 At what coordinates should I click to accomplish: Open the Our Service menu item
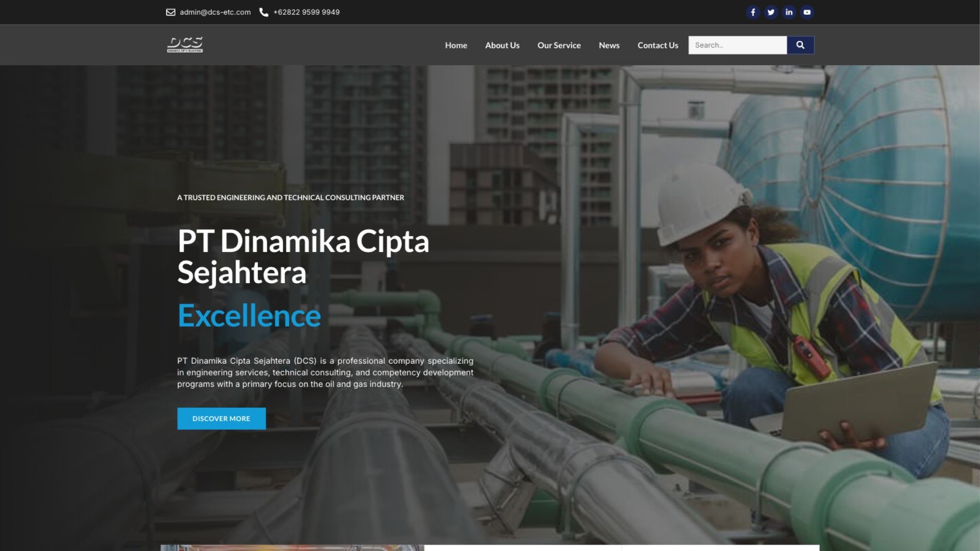tap(559, 45)
